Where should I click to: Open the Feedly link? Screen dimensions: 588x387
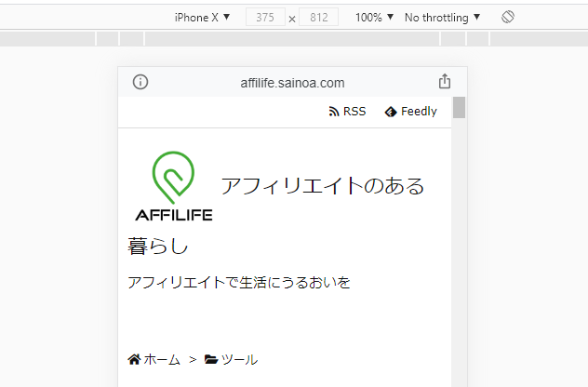tap(410, 112)
